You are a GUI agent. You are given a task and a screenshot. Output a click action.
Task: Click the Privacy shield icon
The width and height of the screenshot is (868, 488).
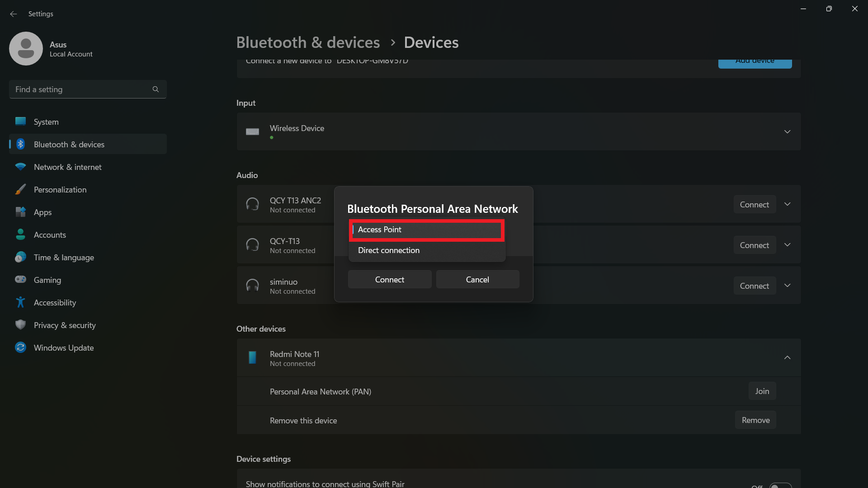click(20, 325)
